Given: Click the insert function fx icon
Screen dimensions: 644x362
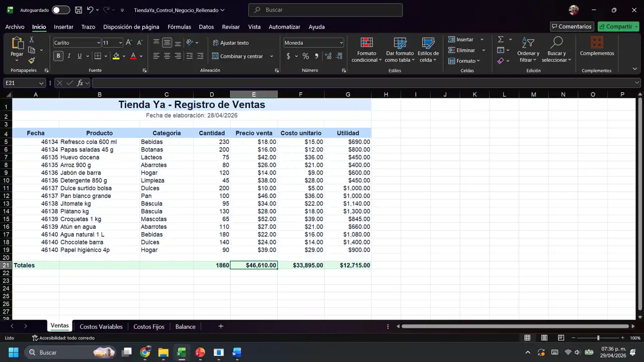Looking at the screenshot, I should (80, 83).
